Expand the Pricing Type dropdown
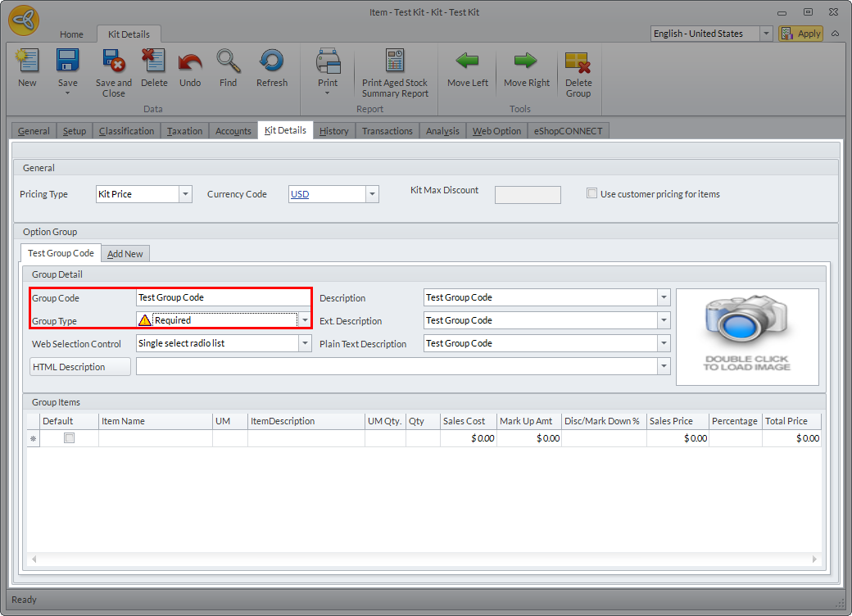The width and height of the screenshot is (852, 616). tap(185, 194)
